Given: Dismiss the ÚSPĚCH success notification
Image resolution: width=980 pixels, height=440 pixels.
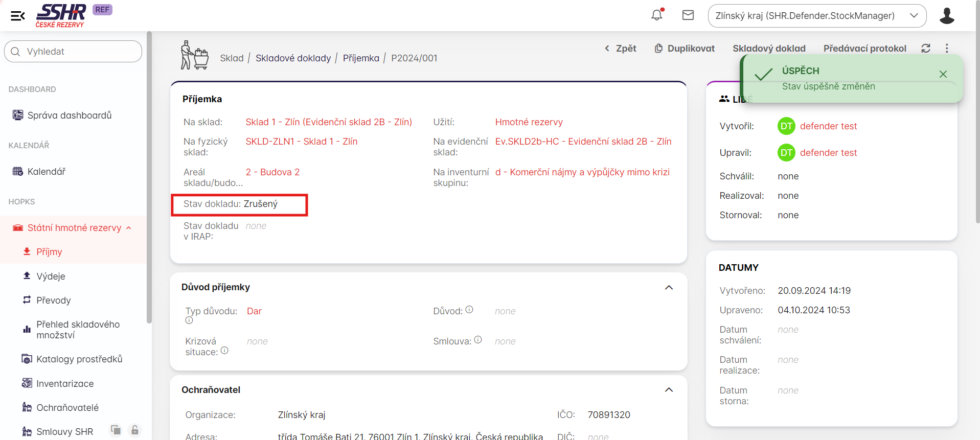Looking at the screenshot, I should pyautogui.click(x=943, y=74).
